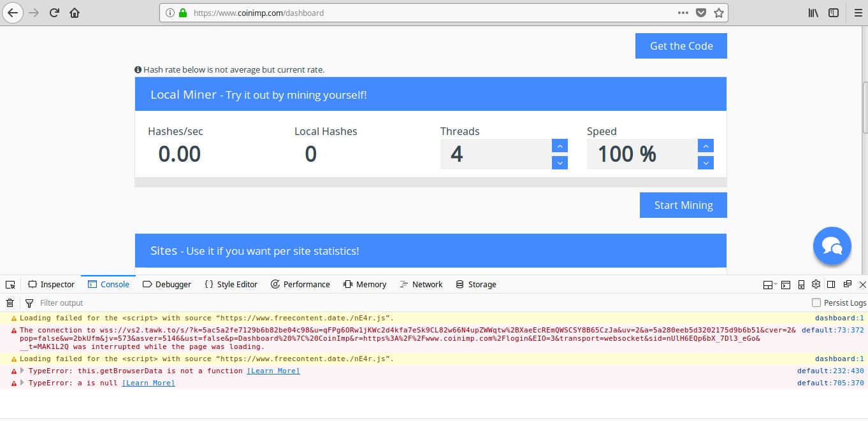Image resolution: width=868 pixels, height=421 pixels.
Task: Open source link default:232:430
Action: click(830, 371)
